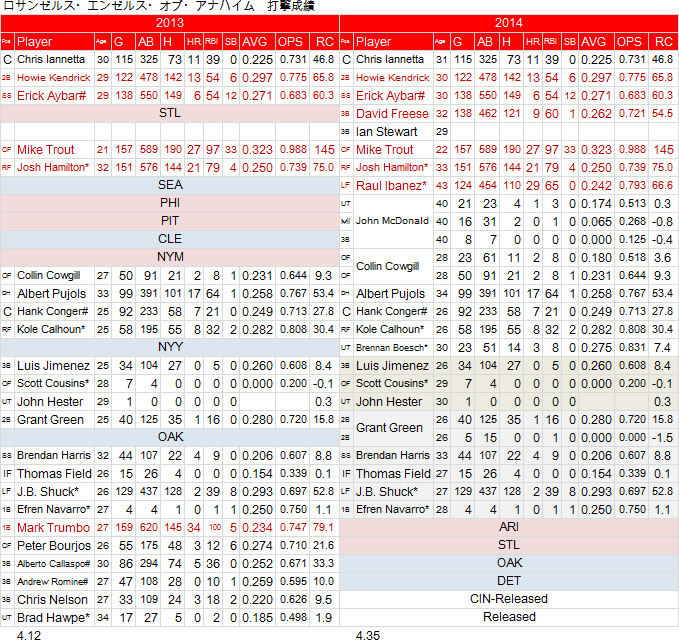Viewport: 679px width, 640px height.
Task: Select Brendan Harris in the 2013 table
Action: (x=54, y=456)
